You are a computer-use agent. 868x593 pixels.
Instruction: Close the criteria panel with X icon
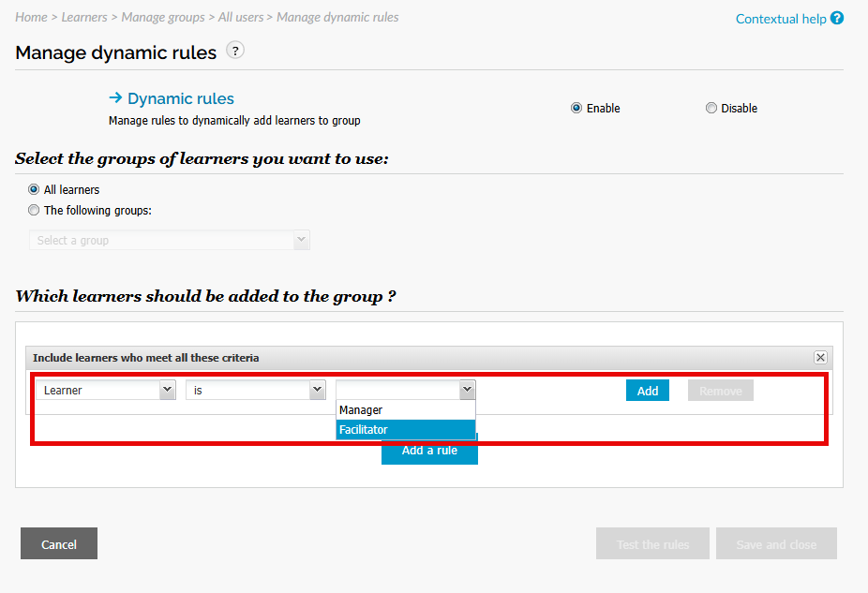(x=820, y=358)
